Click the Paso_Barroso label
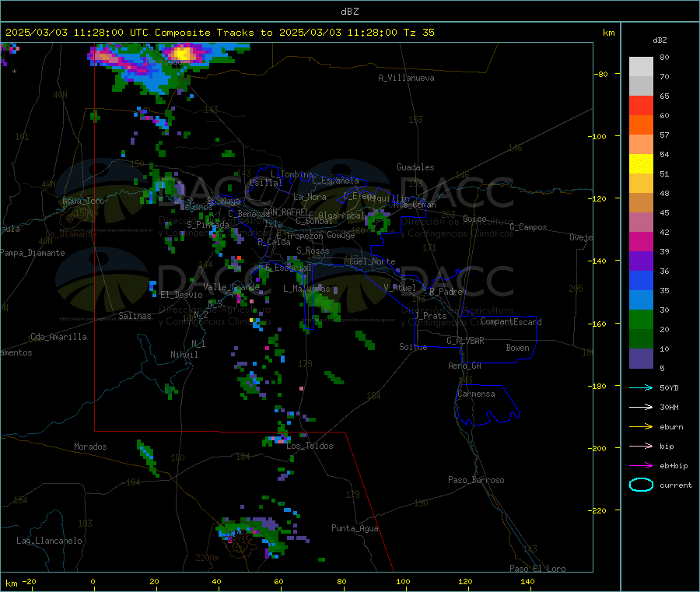Image resolution: width=700 pixels, height=592 pixels. point(476,481)
